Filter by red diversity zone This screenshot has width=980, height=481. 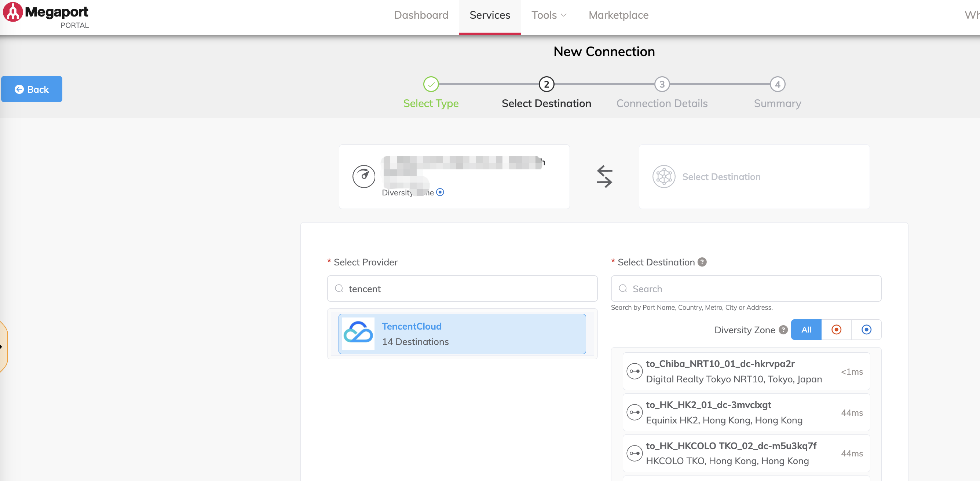(x=836, y=330)
